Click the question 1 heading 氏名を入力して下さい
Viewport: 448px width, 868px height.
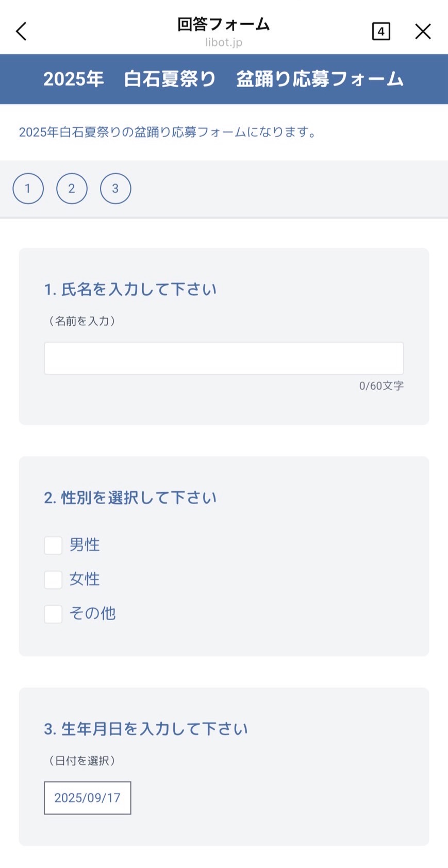point(130,290)
